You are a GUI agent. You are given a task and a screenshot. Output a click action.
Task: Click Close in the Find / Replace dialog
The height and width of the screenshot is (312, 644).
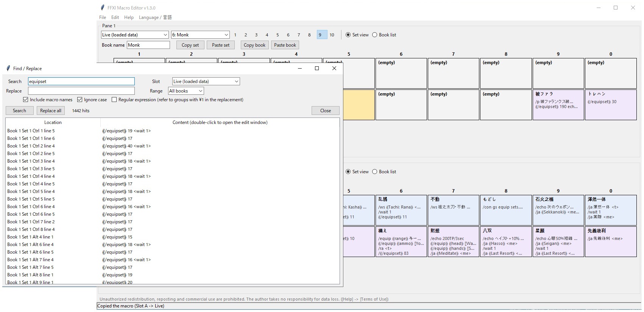coord(326,111)
